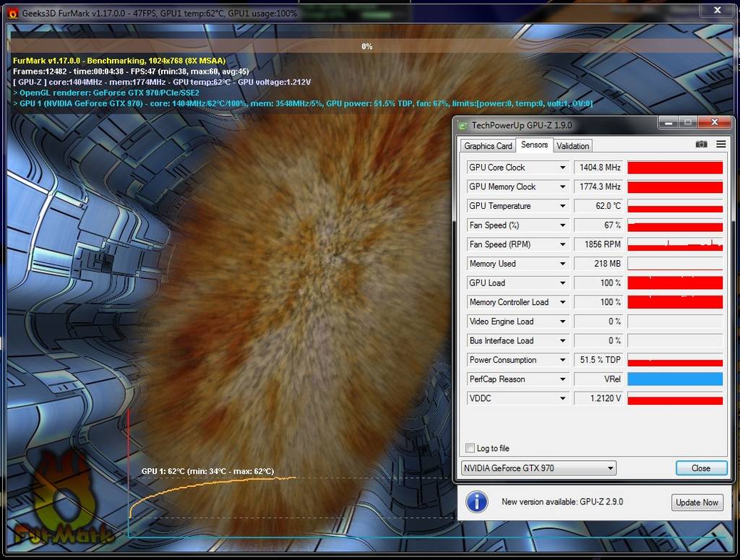This screenshot has height=560, width=740.
Task: Enable the Log to file checkbox
Action: click(470, 448)
